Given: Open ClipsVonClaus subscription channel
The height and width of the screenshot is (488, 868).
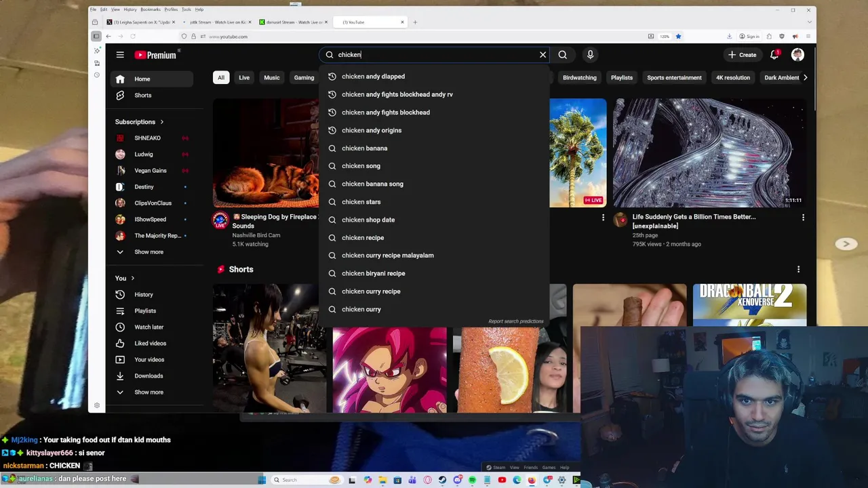Looking at the screenshot, I should tap(152, 203).
